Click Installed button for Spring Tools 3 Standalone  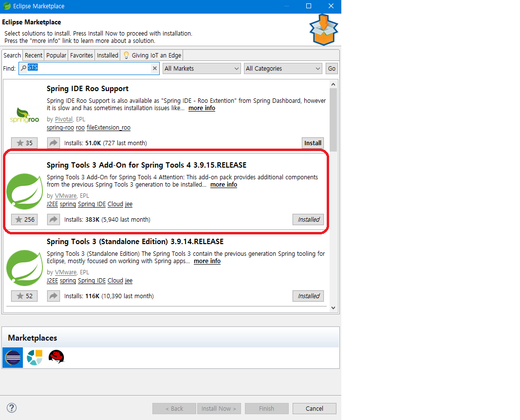[x=308, y=296]
